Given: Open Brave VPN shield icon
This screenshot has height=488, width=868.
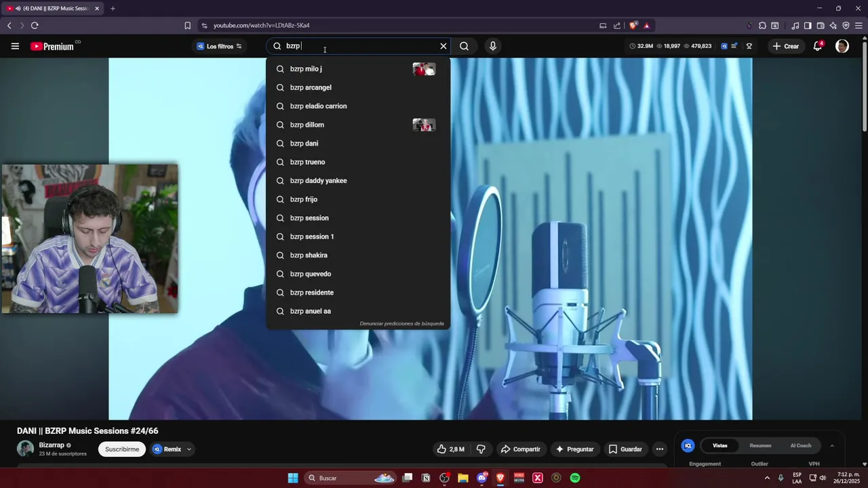Looking at the screenshot, I should (846, 26).
